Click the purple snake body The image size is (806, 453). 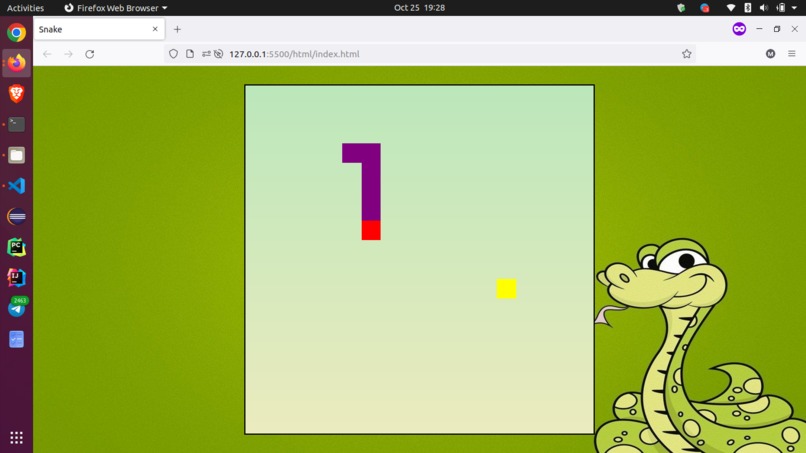click(x=371, y=182)
